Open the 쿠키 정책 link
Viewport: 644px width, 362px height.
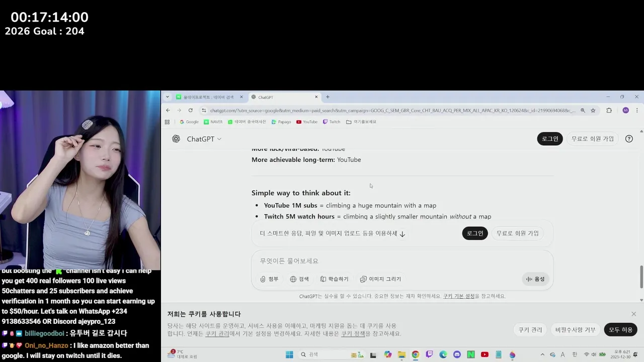(353, 333)
